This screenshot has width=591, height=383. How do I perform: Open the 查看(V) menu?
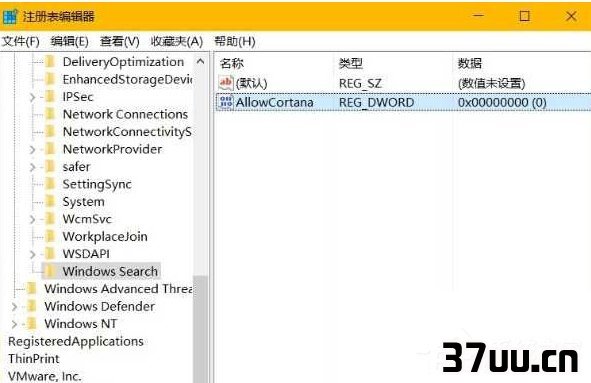point(119,41)
